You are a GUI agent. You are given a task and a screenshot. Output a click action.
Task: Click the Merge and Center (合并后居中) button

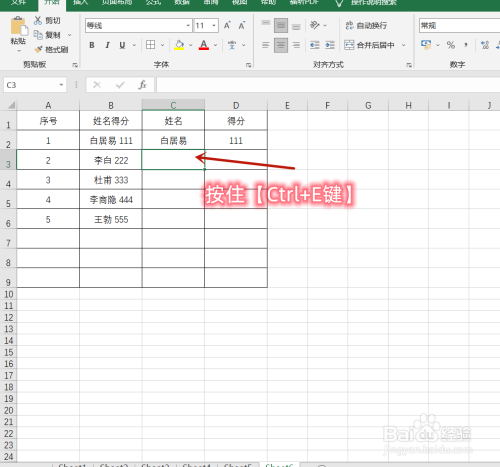(369, 45)
